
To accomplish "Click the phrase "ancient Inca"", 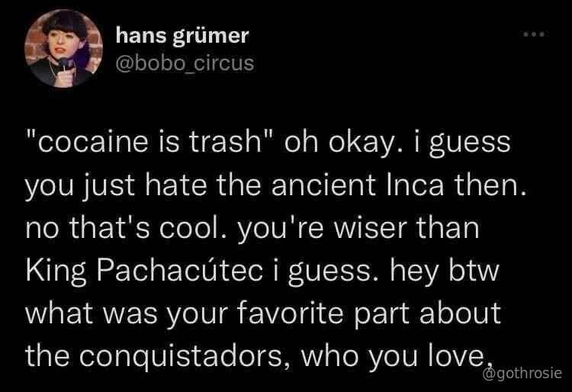I will pos(358,185).
